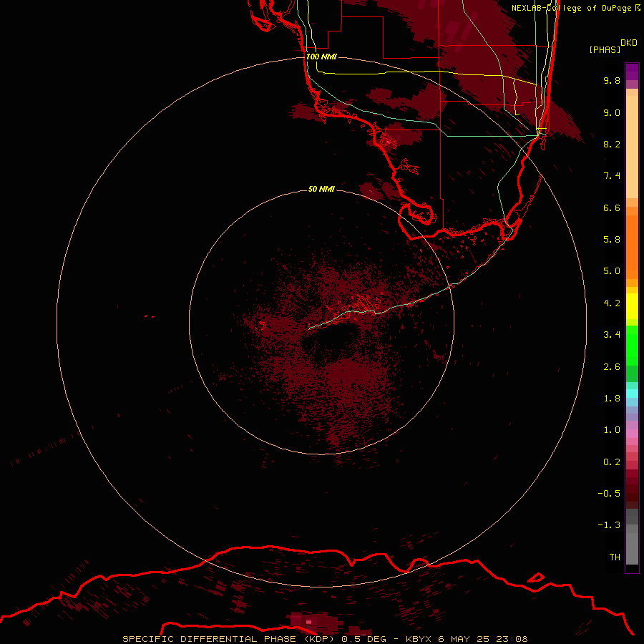Select the 1.0 value on the color scale
The height and width of the screenshot is (644, 644).
pos(612,430)
